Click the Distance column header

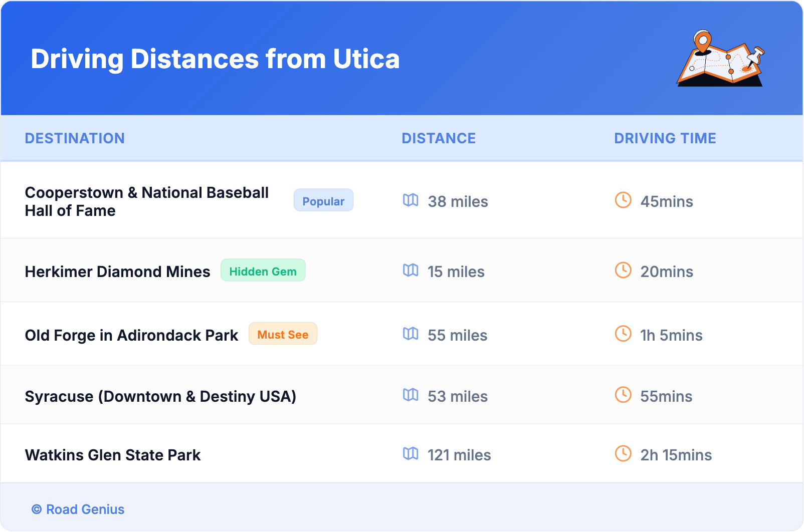coord(439,138)
